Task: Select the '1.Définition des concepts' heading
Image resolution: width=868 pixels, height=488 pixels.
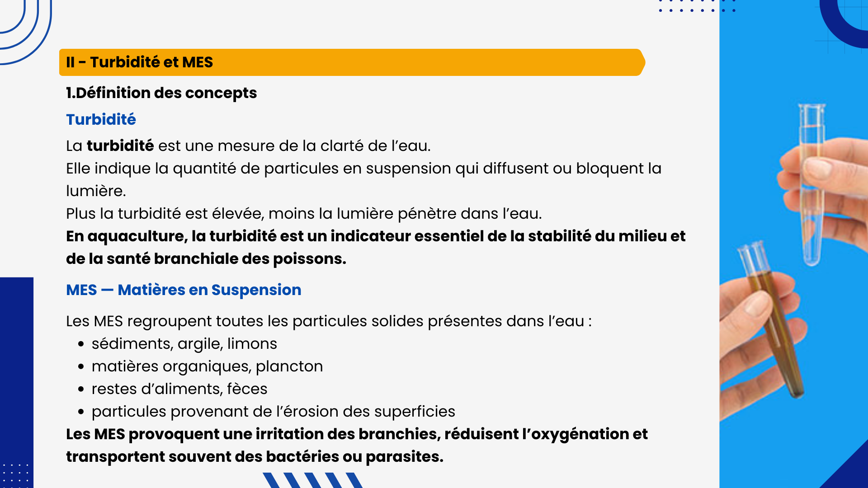Action: click(161, 93)
